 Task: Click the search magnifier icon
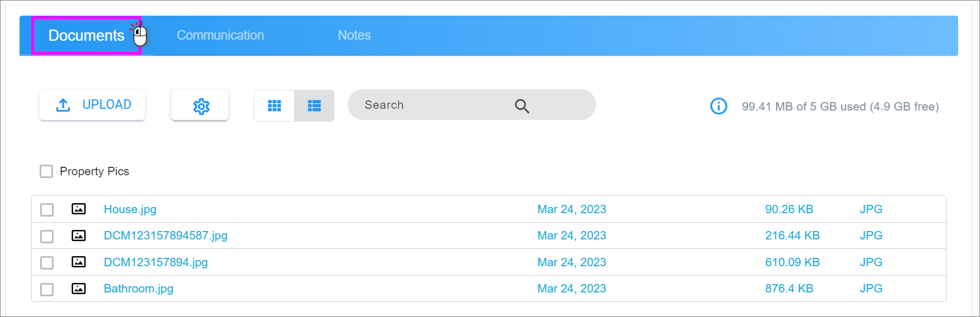[x=522, y=105]
